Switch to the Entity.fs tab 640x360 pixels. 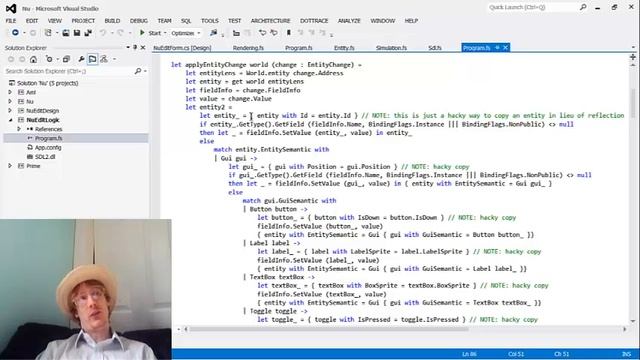pyautogui.click(x=344, y=48)
